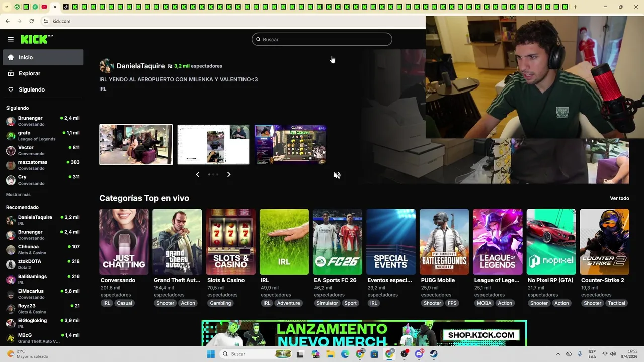Open ztokDOTA channel in Recomendado
This screenshot has width=644, height=362.
43,264
